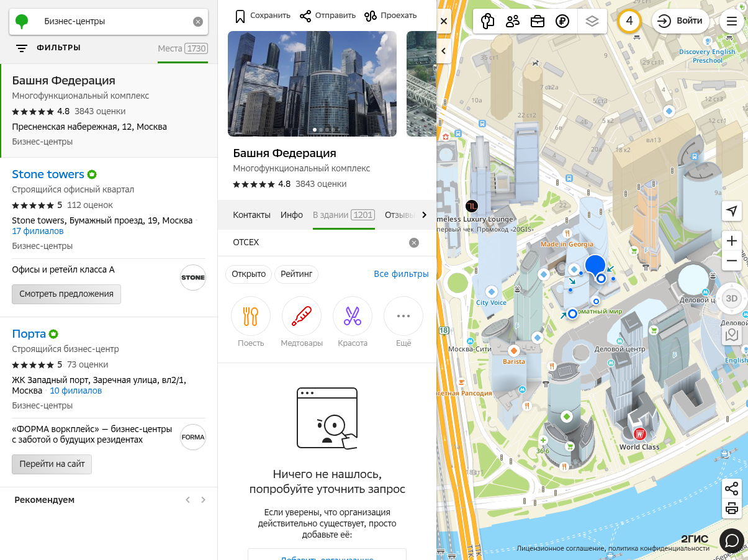Viewport: 748px width, 560px height.
Task: Open the 17 филиалов link
Action: [x=38, y=231]
